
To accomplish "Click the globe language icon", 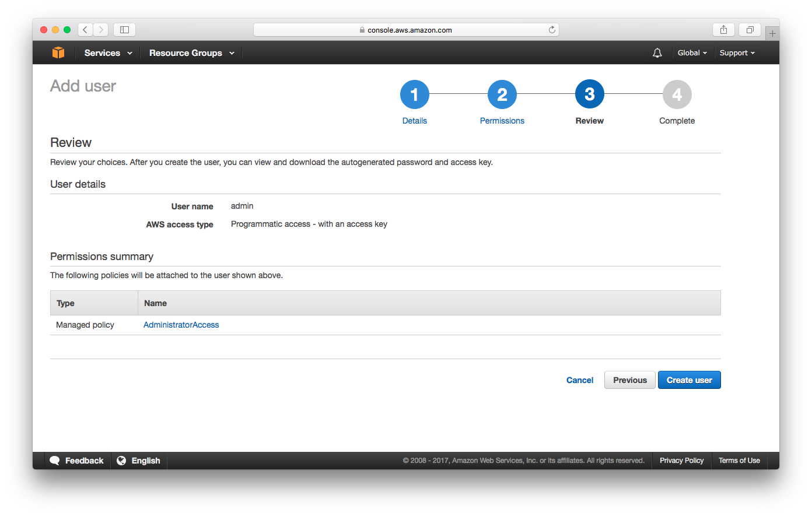I will [x=121, y=461].
